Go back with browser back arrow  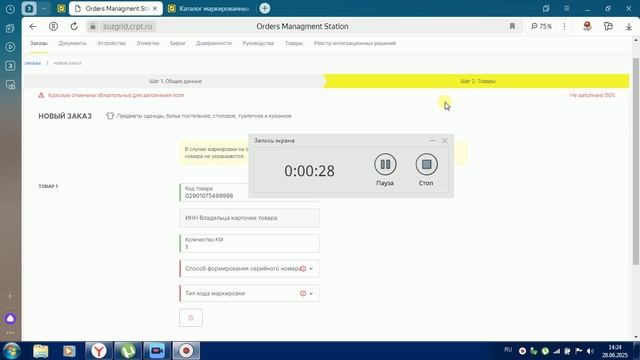(33, 27)
